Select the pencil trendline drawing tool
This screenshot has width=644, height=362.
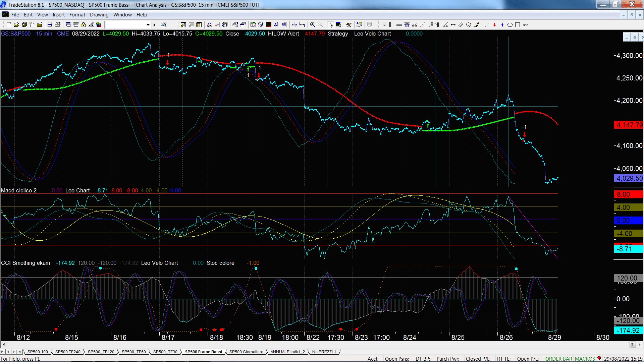click(476, 25)
